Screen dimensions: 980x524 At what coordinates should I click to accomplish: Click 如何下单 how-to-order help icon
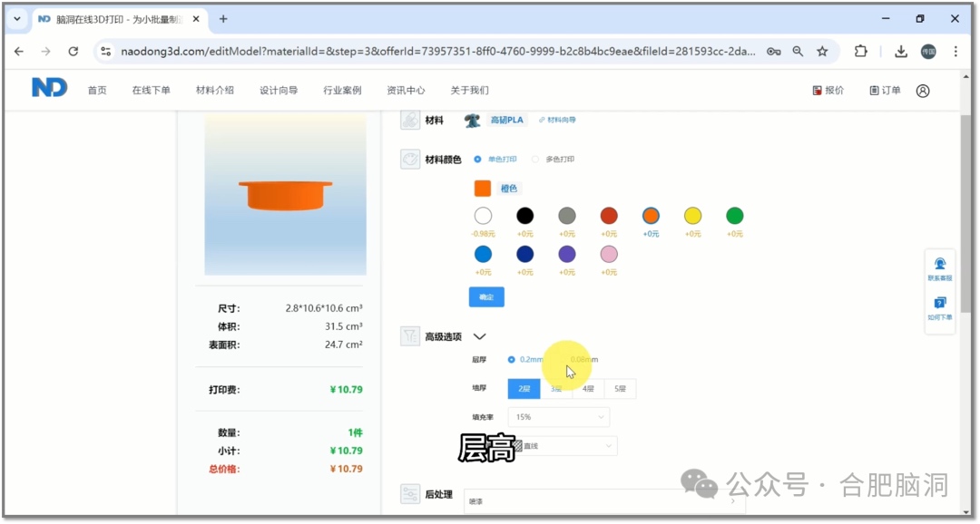[x=939, y=308]
